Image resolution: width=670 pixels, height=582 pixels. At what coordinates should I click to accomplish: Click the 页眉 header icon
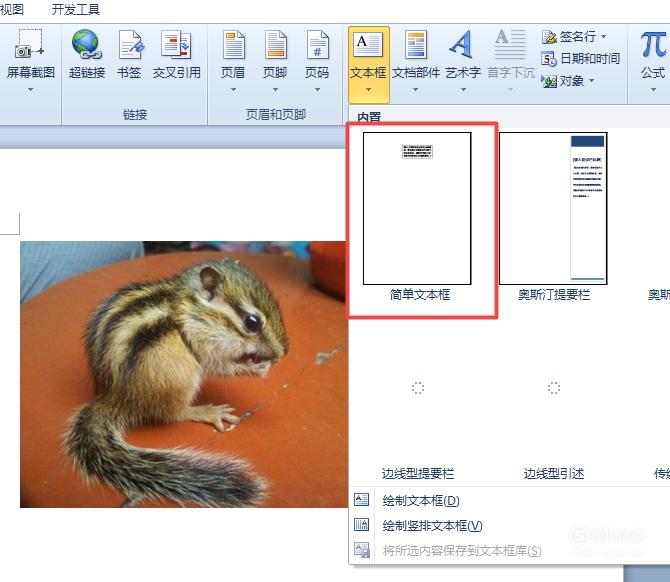point(233,44)
